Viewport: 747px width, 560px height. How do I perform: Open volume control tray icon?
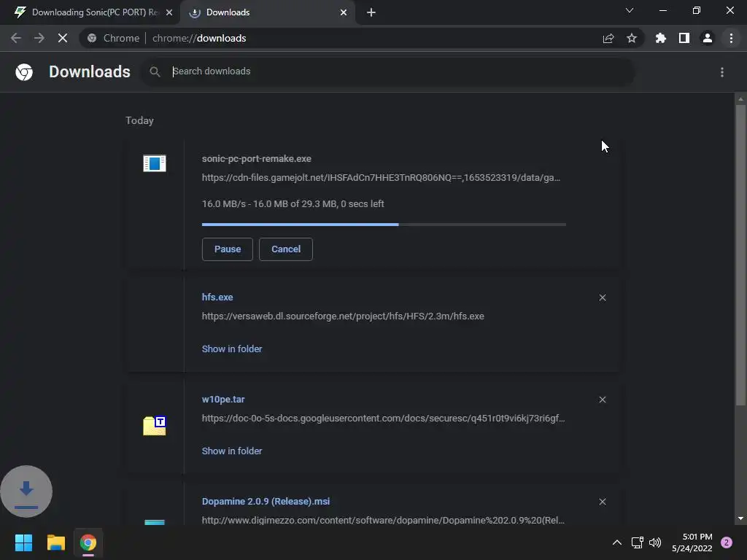[x=656, y=542]
